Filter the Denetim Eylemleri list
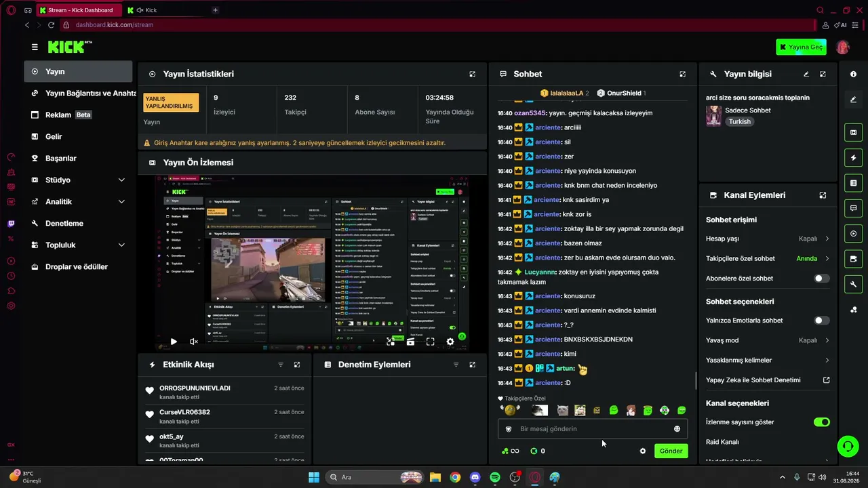Image resolution: width=868 pixels, height=488 pixels. pyautogui.click(x=456, y=365)
